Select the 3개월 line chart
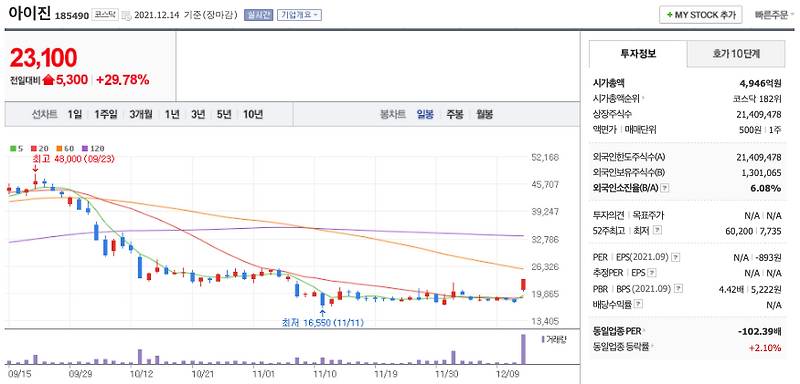 coord(141,114)
